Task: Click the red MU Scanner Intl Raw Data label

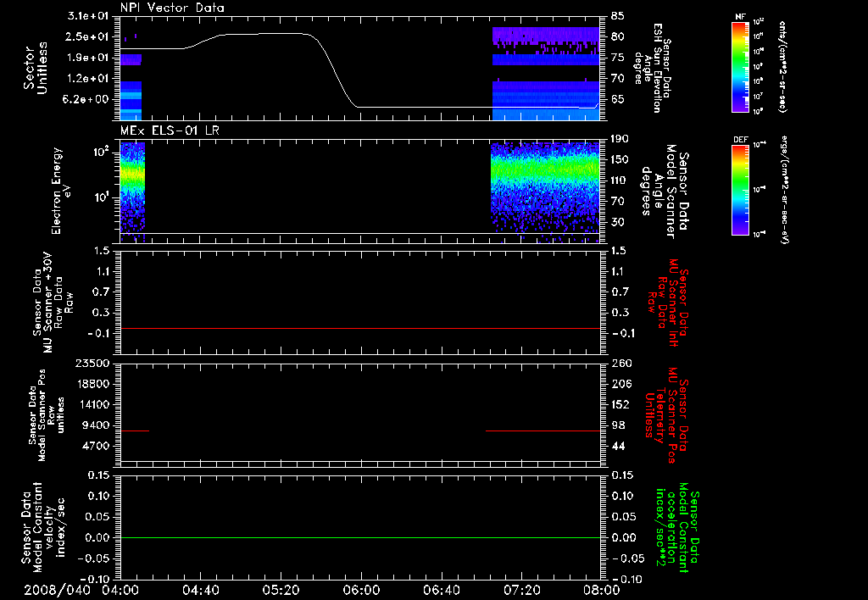Action: (x=668, y=303)
